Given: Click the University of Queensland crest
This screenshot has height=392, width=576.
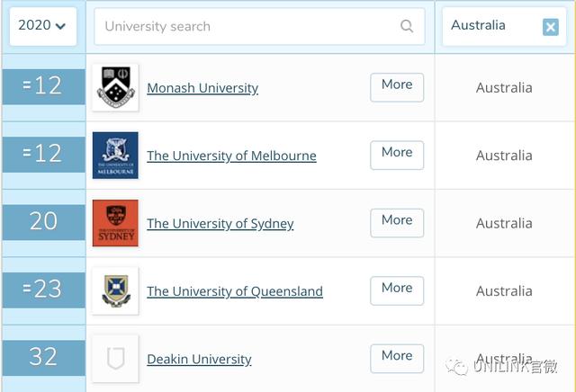Looking at the screenshot, I should tap(115, 291).
